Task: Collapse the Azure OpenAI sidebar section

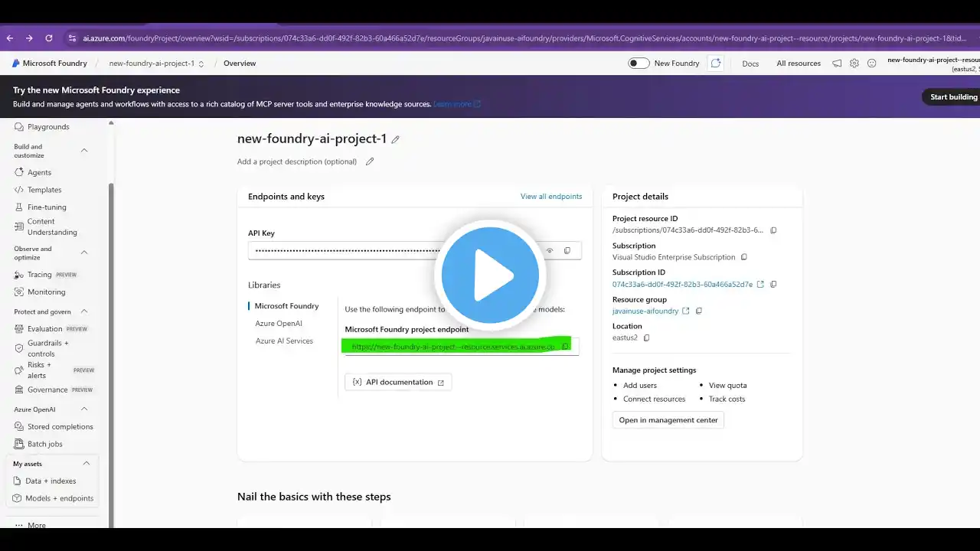Action: click(x=84, y=409)
